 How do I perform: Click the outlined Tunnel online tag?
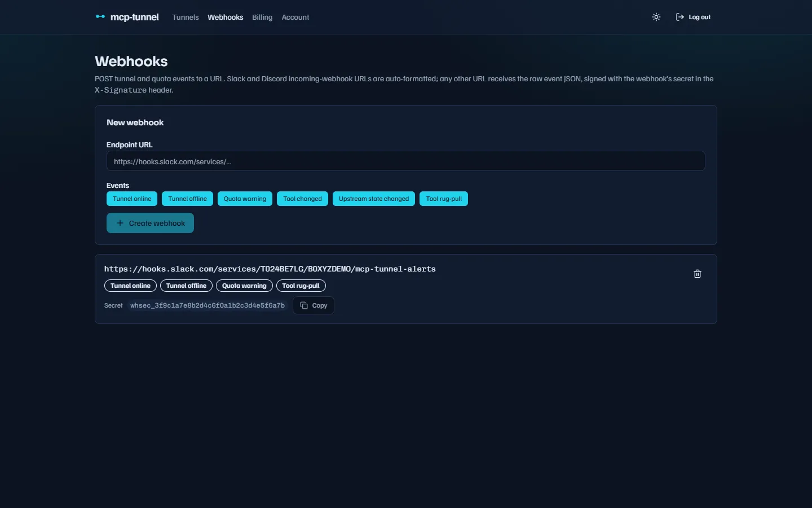(130, 286)
